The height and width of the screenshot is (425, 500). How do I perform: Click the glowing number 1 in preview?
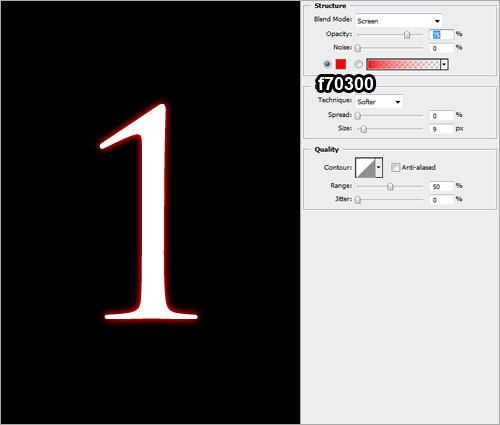click(150, 212)
